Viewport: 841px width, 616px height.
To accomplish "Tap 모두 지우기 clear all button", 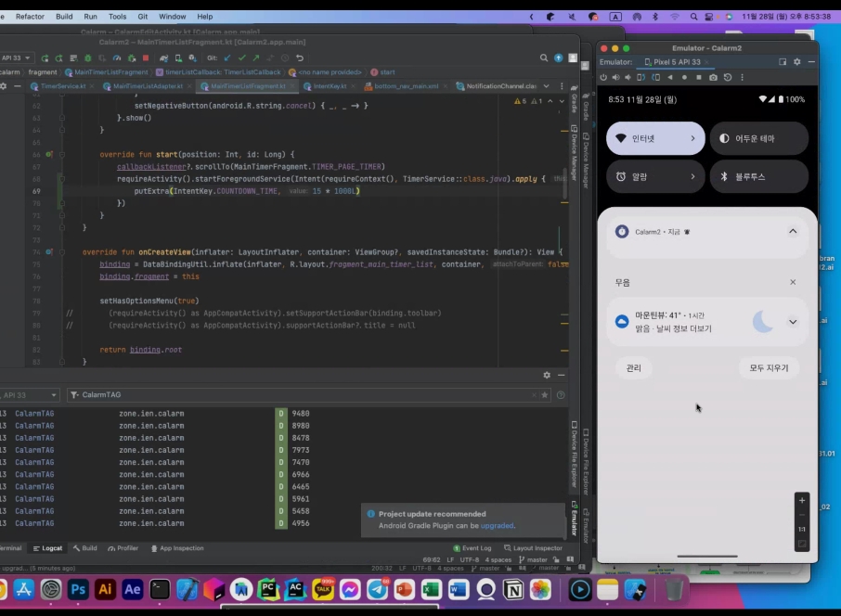I will coord(769,368).
